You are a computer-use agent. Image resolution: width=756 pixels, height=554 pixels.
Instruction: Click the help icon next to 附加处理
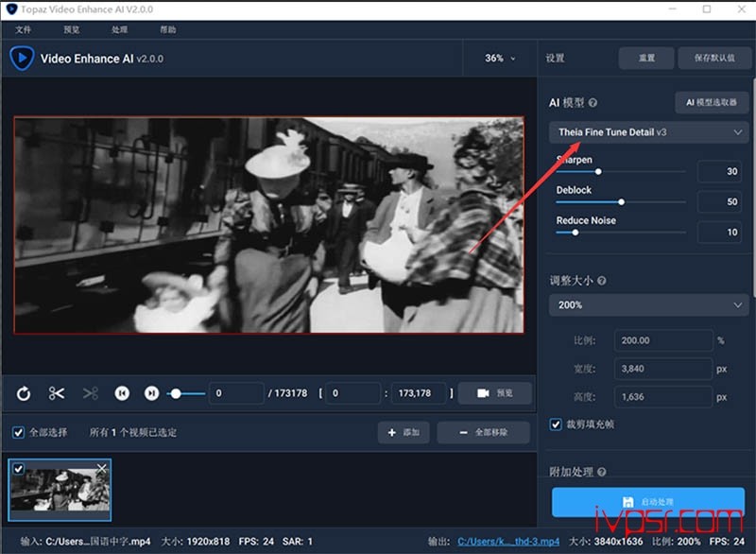pos(602,472)
